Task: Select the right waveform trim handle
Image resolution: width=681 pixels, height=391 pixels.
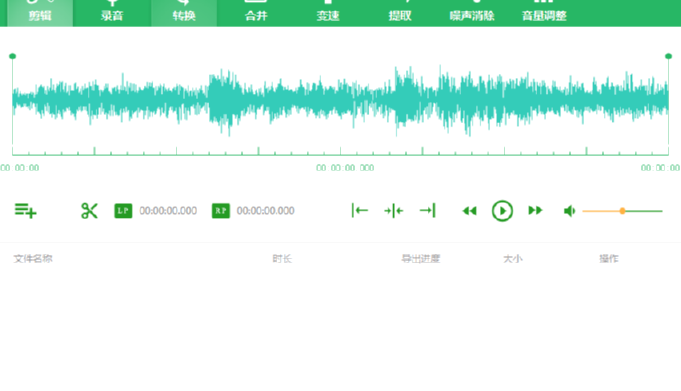Action: pyautogui.click(x=668, y=56)
